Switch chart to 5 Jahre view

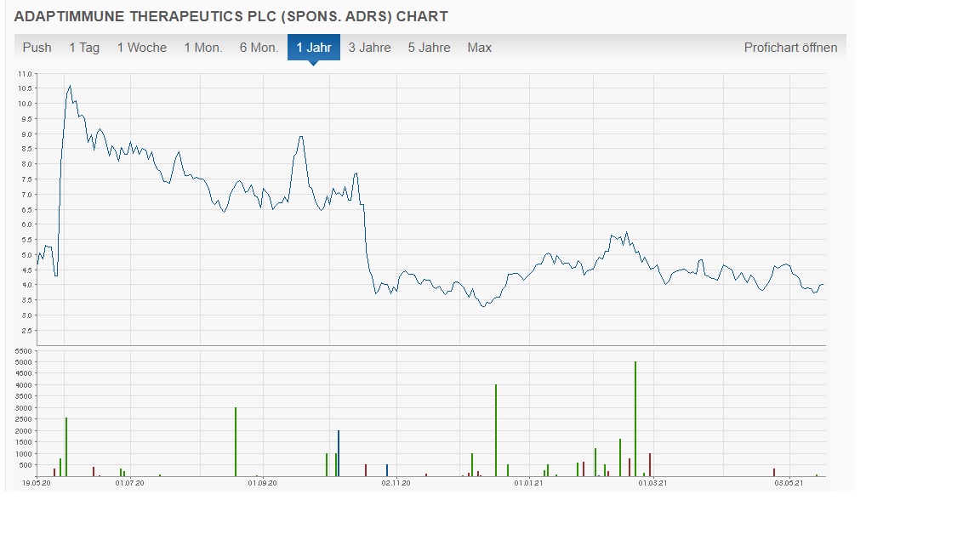[430, 48]
